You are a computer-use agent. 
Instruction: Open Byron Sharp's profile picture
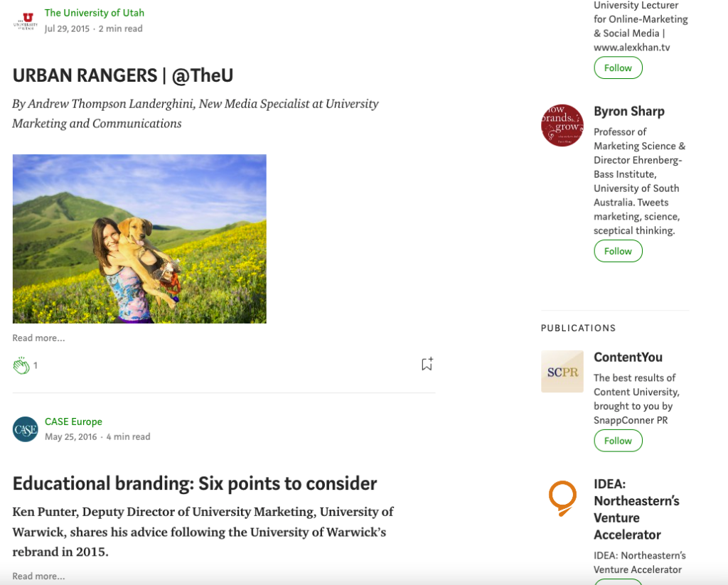tap(562, 125)
